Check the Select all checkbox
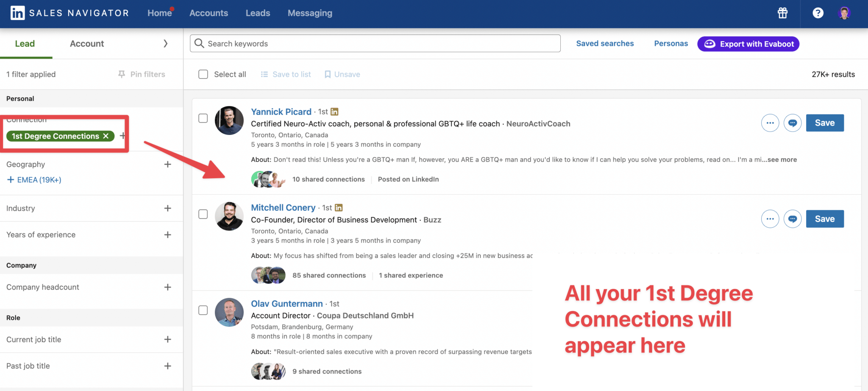This screenshot has width=868, height=391. coord(203,74)
